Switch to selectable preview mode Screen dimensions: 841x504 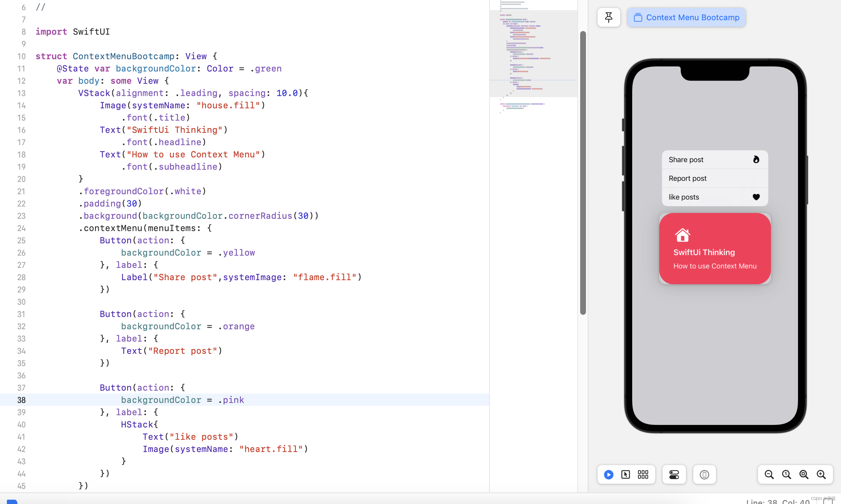coord(626,474)
